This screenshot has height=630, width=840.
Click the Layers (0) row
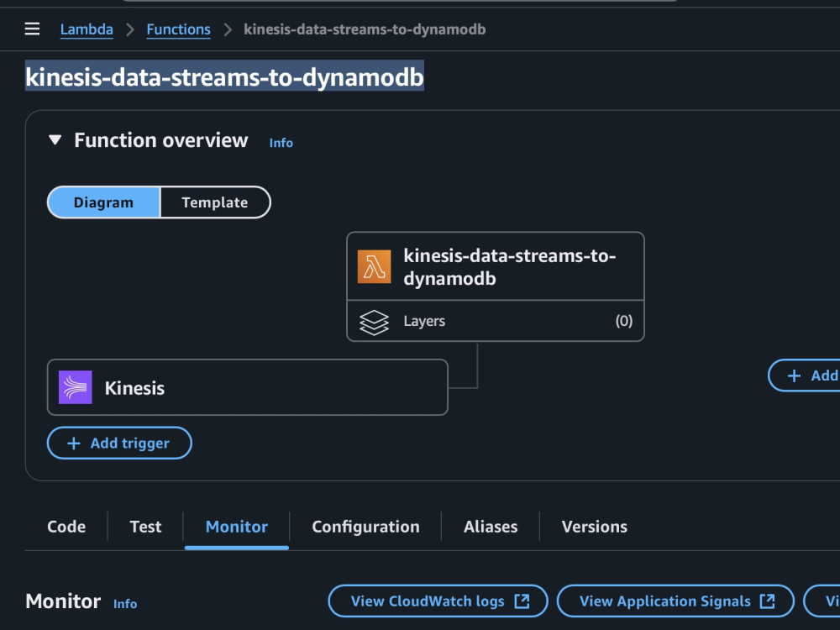pos(496,321)
